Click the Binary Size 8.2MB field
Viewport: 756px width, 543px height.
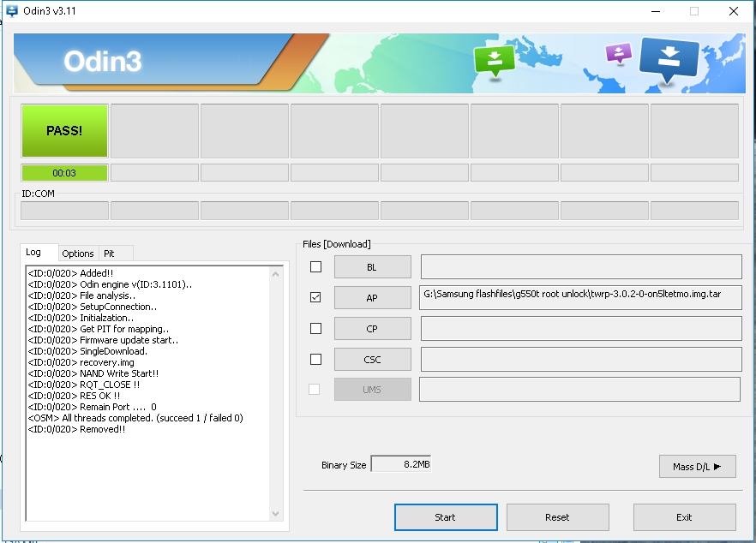(401, 464)
